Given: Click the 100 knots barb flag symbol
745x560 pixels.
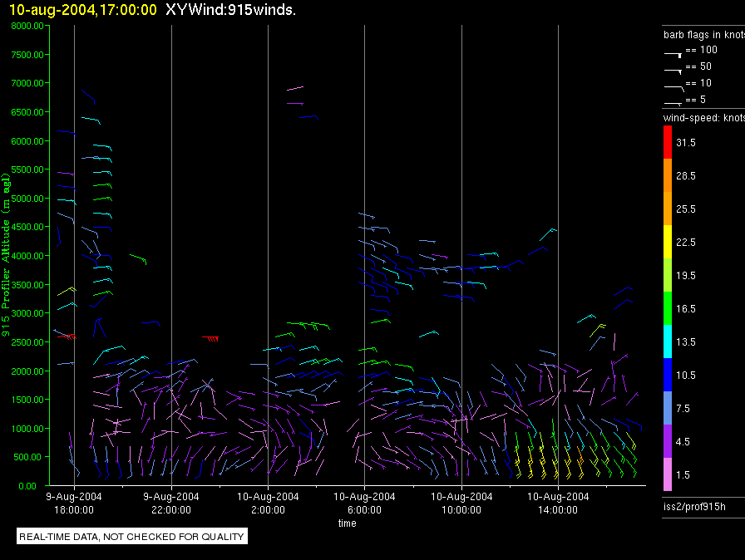Looking at the screenshot, I should point(673,52).
